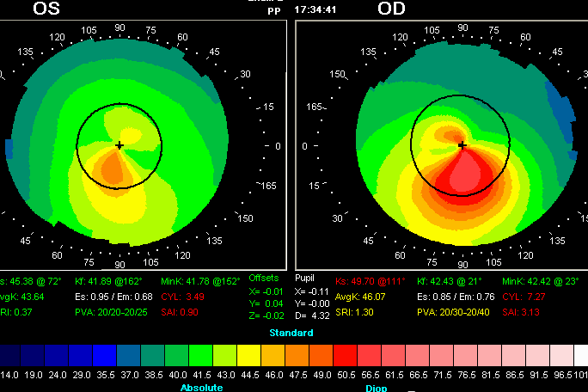This screenshot has width=588, height=392.
Task: Click the '76.5' scale value label
Action: (x=466, y=375)
